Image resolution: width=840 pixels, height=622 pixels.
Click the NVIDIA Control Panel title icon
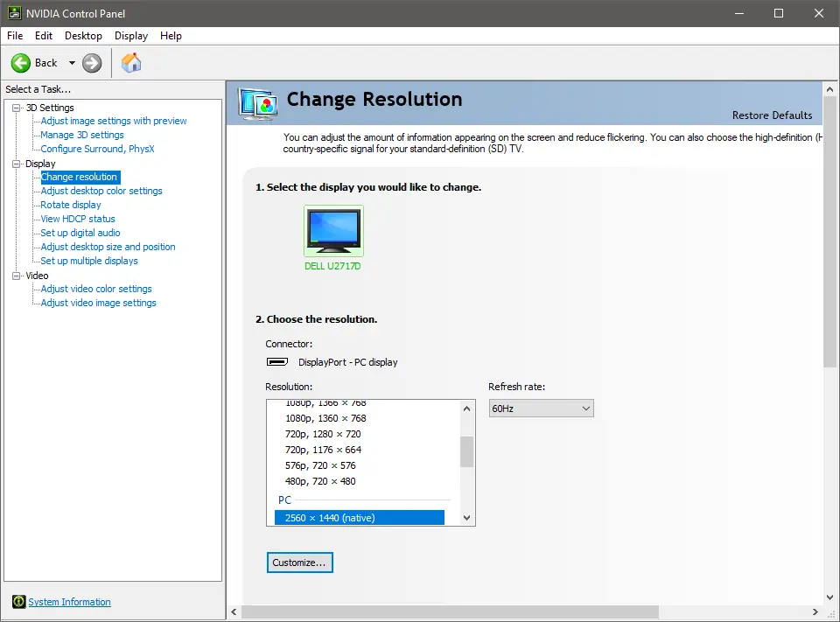click(15, 13)
